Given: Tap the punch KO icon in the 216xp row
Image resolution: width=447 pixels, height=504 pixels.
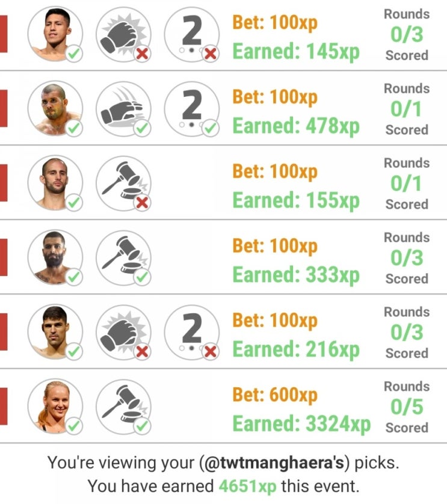Looking at the screenshot, I should tap(123, 332).
